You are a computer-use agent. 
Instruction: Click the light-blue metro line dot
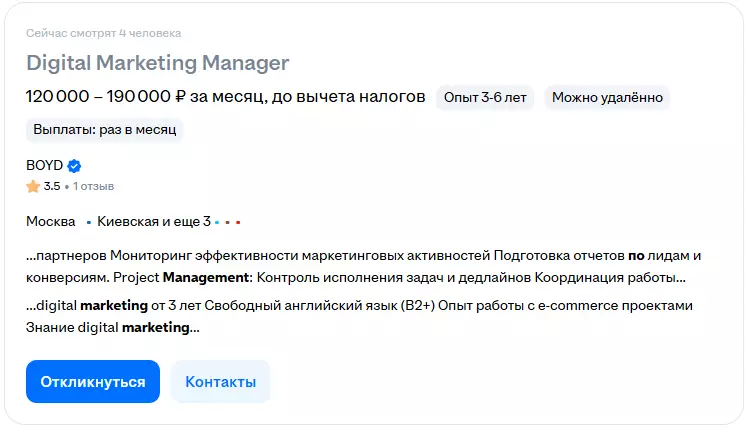[x=217, y=222]
